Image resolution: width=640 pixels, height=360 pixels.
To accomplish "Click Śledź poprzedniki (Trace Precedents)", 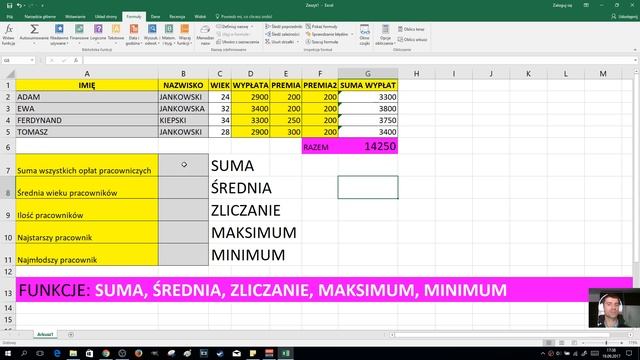I will (284, 27).
